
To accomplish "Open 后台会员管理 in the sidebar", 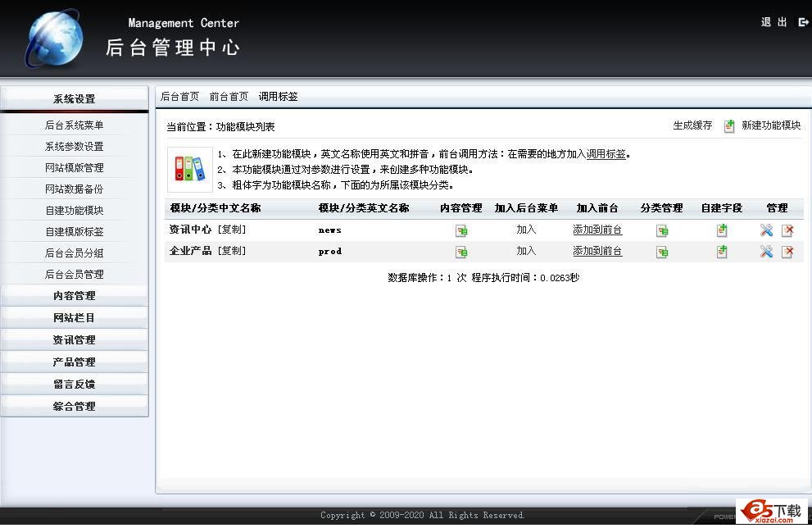I will (x=74, y=274).
